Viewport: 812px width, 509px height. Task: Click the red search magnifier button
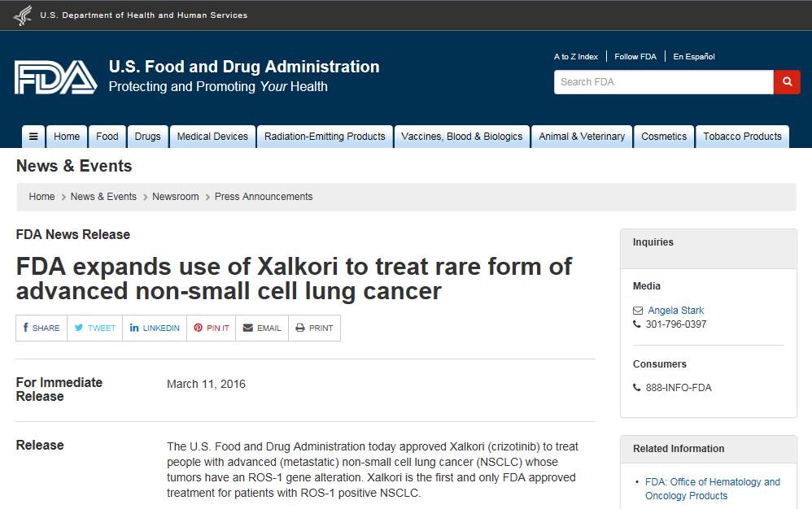(x=787, y=82)
